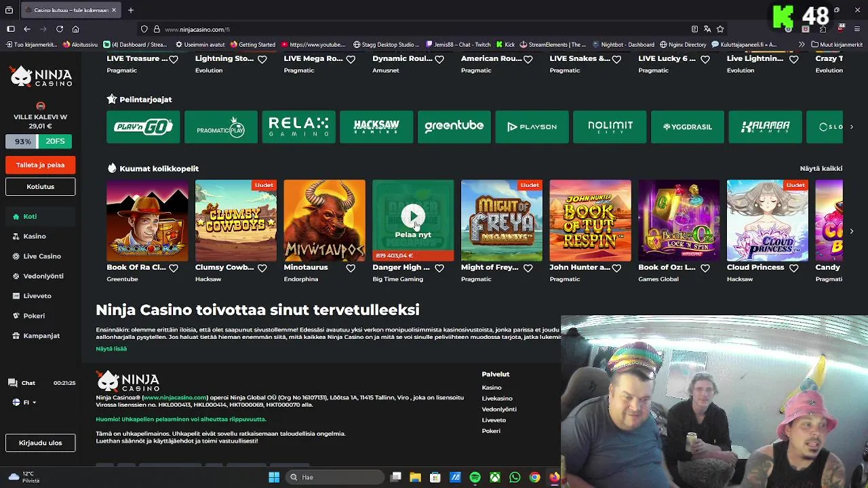Select the Playson provider tile
This screenshot has height=488, width=868.
[x=532, y=127]
